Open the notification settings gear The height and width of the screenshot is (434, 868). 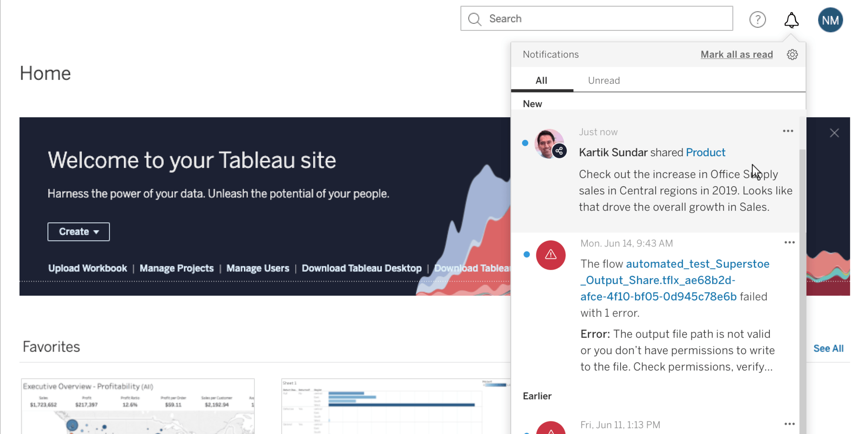click(792, 54)
